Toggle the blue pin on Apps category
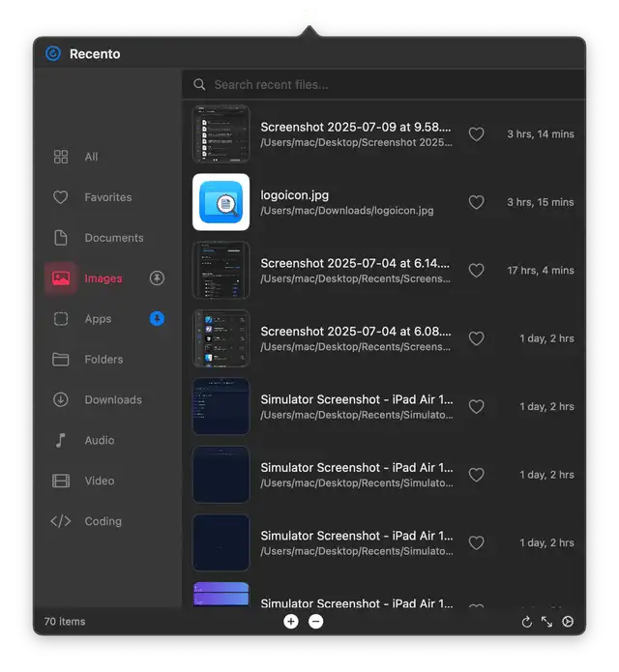Image resolution: width=619 pixels, height=672 pixels. (x=157, y=318)
